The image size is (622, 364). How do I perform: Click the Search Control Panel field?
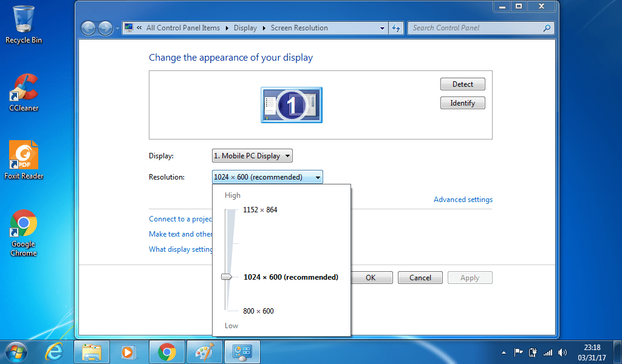(476, 28)
